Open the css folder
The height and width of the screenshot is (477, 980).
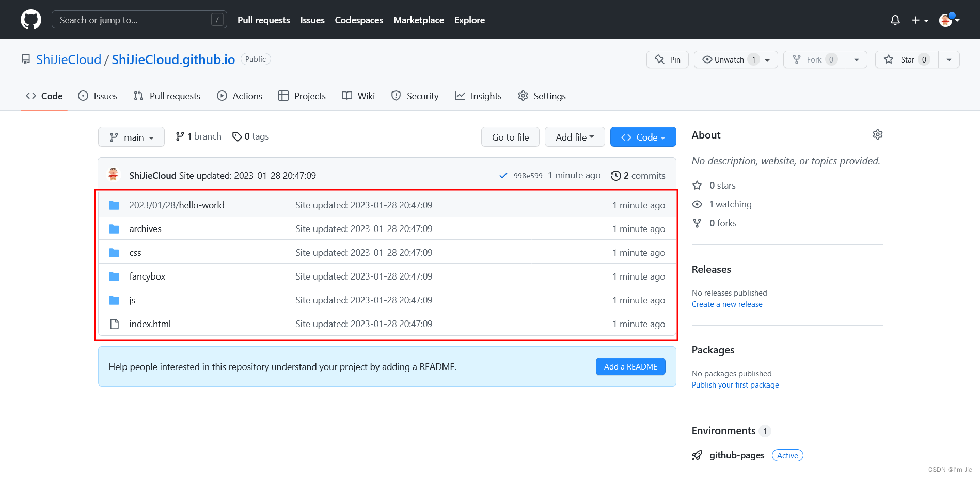(135, 253)
